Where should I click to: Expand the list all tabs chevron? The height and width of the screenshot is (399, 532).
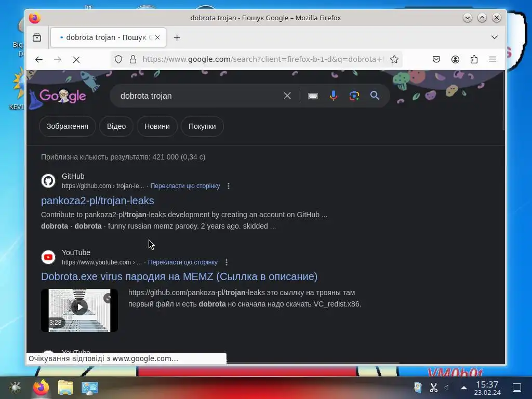[495, 37]
